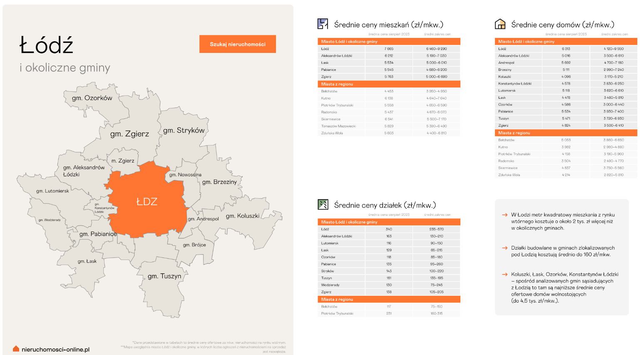Click the land plot icon beside 'Średnie ceny działek'
The width and height of the screenshot is (644, 355).
pyautogui.click(x=323, y=205)
